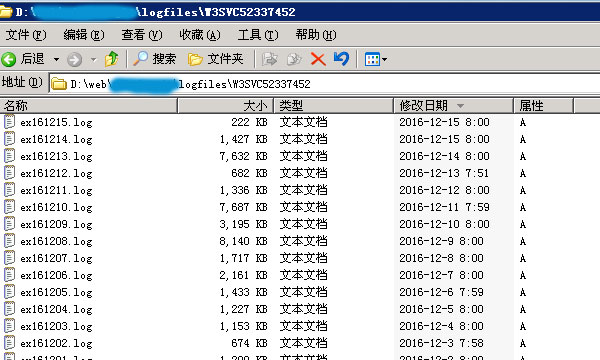Viewport: 600px width, 360px height.
Task: Select file ex161205.log
Action: [x=56, y=292]
